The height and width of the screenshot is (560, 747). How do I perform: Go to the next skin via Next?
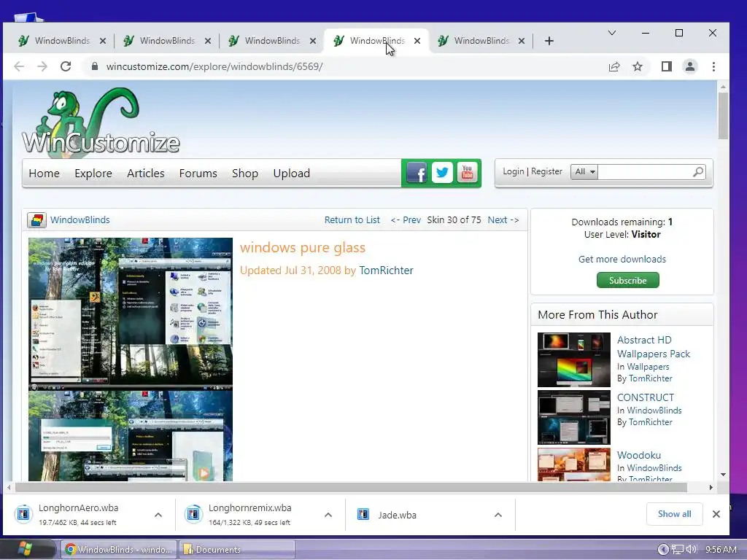503,220
